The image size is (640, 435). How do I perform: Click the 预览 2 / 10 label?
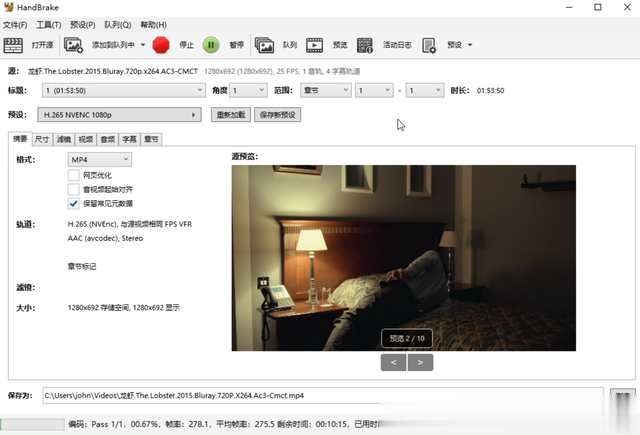[x=407, y=338]
